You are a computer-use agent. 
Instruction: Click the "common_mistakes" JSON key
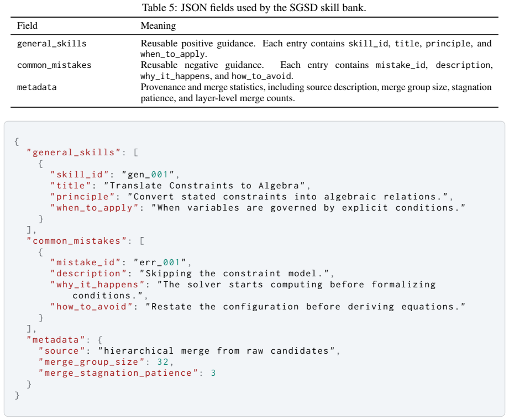click(x=77, y=241)
